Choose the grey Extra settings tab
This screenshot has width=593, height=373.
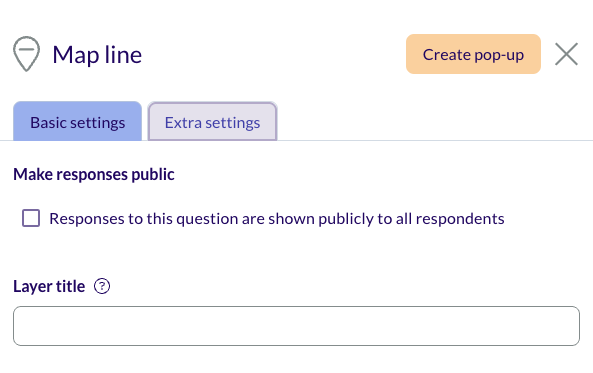coord(212,121)
